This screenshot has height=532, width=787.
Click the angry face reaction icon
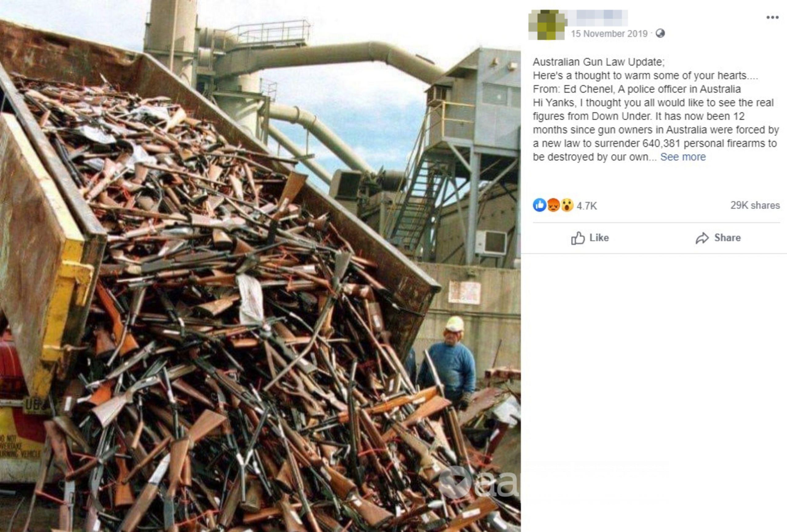pyautogui.click(x=553, y=205)
